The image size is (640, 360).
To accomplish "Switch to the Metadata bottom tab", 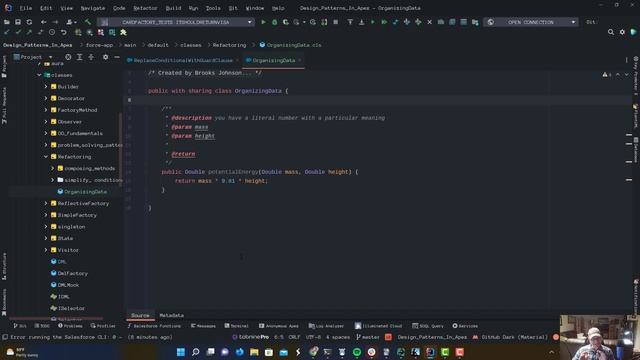I will (171, 316).
